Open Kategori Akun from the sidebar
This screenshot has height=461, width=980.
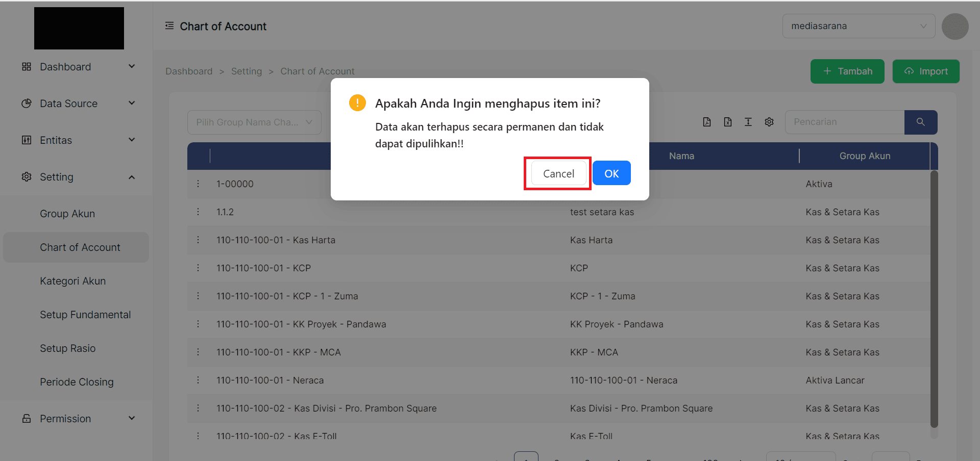tap(72, 281)
